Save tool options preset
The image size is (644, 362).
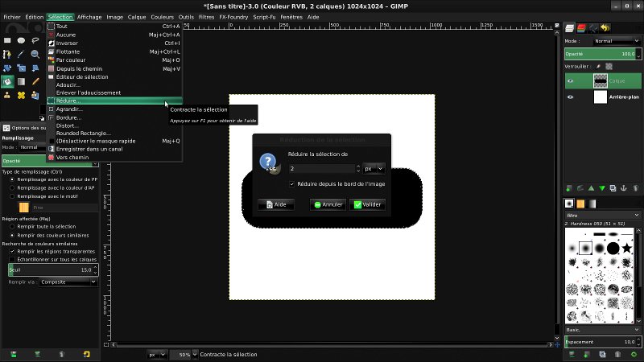tap(14, 354)
